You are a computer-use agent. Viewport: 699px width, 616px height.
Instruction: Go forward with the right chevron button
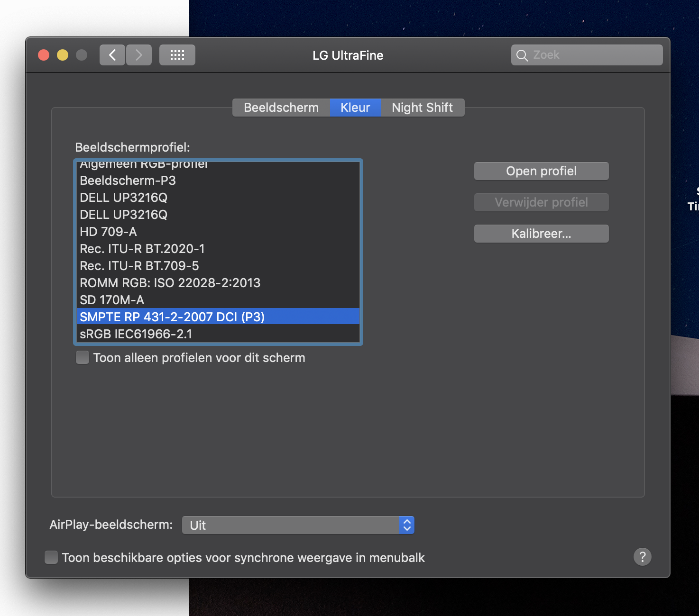(x=139, y=55)
